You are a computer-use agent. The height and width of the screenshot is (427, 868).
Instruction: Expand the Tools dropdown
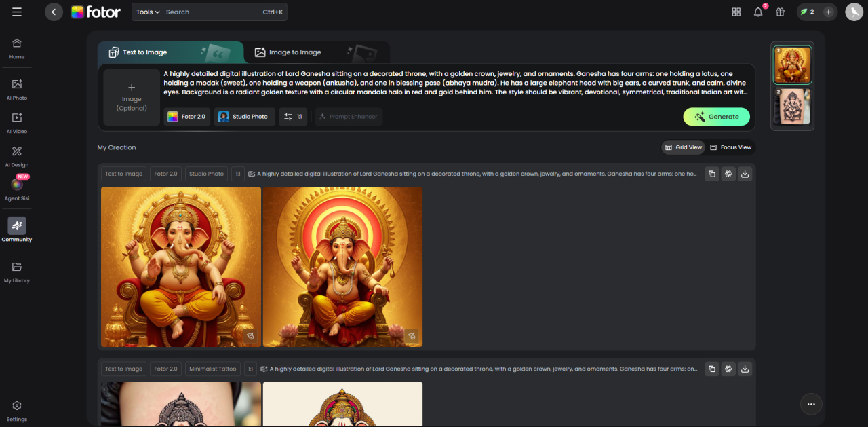click(x=147, y=12)
